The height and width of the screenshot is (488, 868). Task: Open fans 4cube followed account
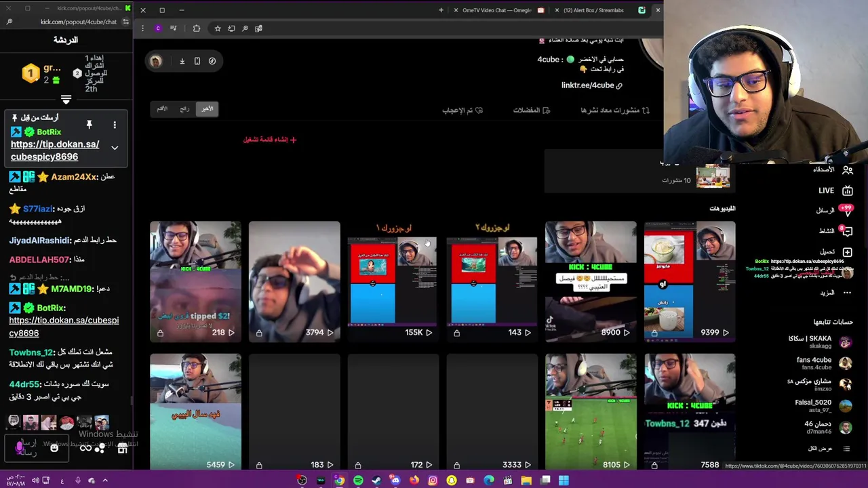825,363
